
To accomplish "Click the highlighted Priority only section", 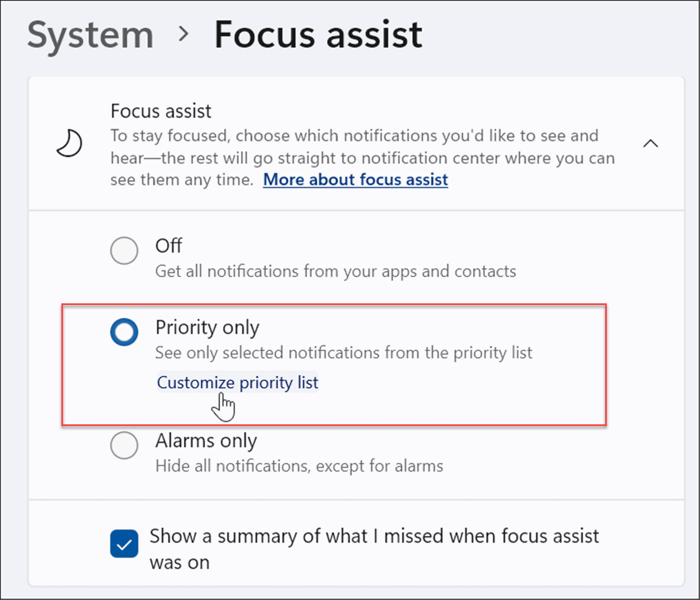I will [x=335, y=365].
